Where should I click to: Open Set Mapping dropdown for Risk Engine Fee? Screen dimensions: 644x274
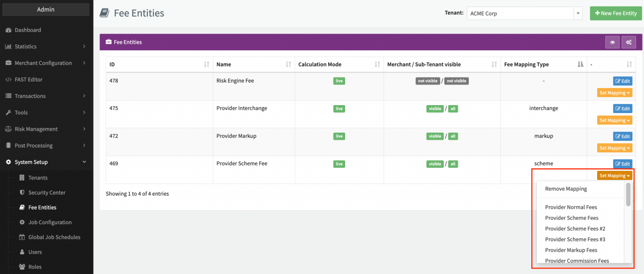tap(615, 93)
